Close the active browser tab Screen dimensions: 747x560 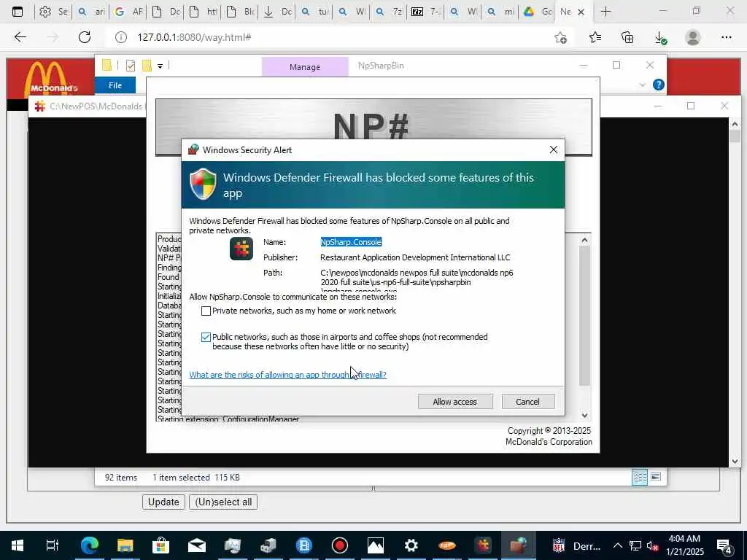(x=581, y=12)
